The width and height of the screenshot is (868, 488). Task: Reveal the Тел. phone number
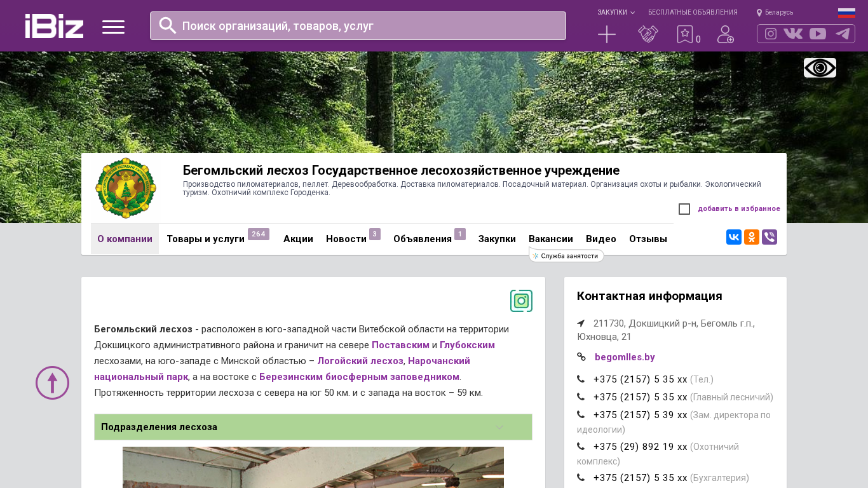[641, 379]
